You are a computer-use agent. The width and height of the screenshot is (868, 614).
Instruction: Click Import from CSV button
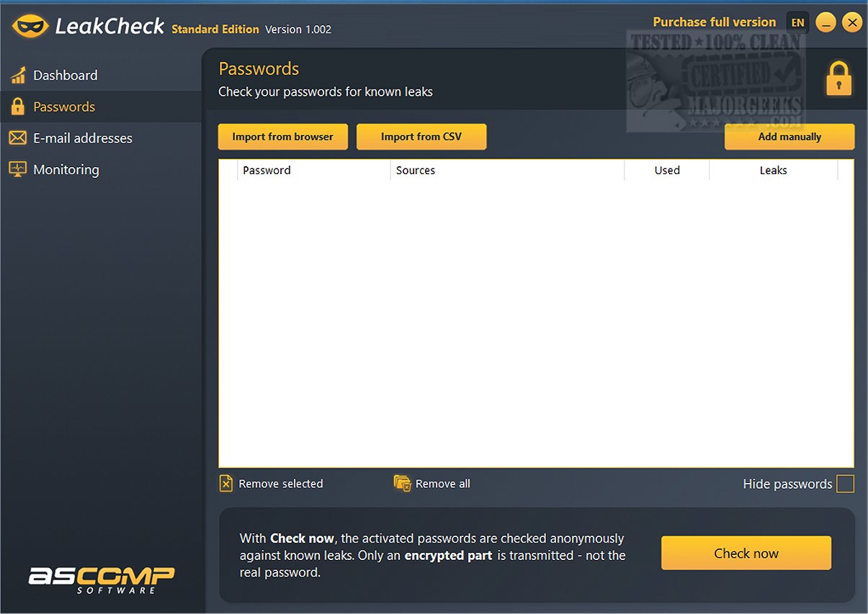pos(421,137)
